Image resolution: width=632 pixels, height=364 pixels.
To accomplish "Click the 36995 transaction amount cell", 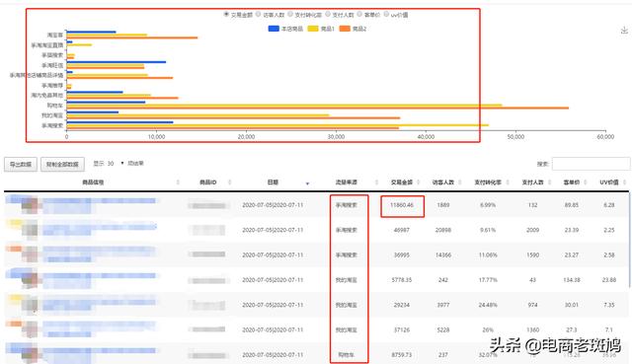I will tap(402, 255).
